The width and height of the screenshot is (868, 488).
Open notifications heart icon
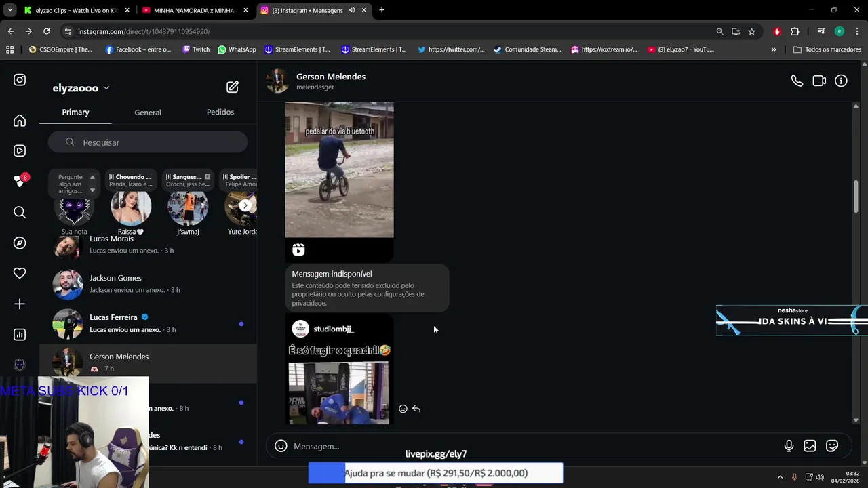tap(20, 273)
